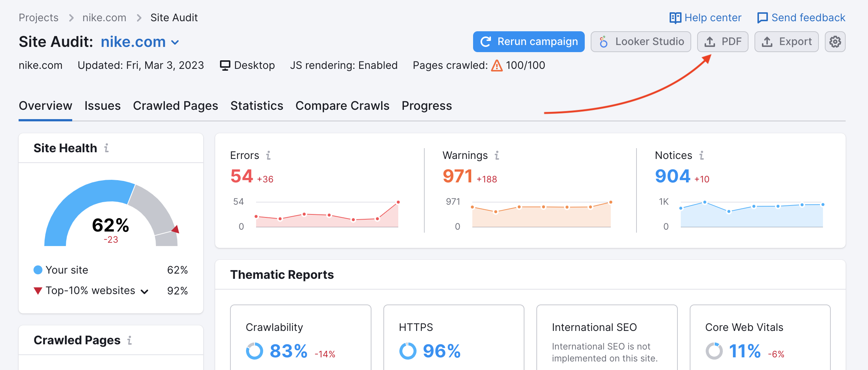Export the report as PDF
The width and height of the screenshot is (868, 370).
coord(723,42)
